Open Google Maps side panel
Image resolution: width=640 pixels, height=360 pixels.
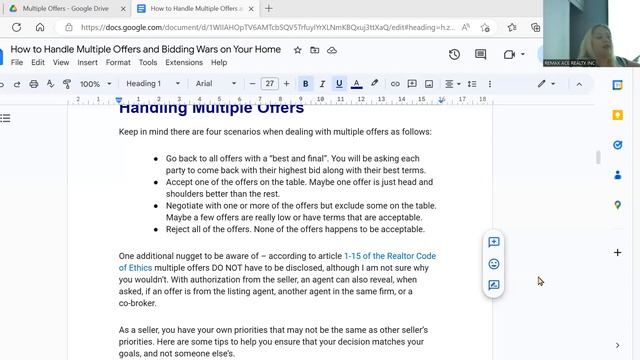click(x=618, y=205)
